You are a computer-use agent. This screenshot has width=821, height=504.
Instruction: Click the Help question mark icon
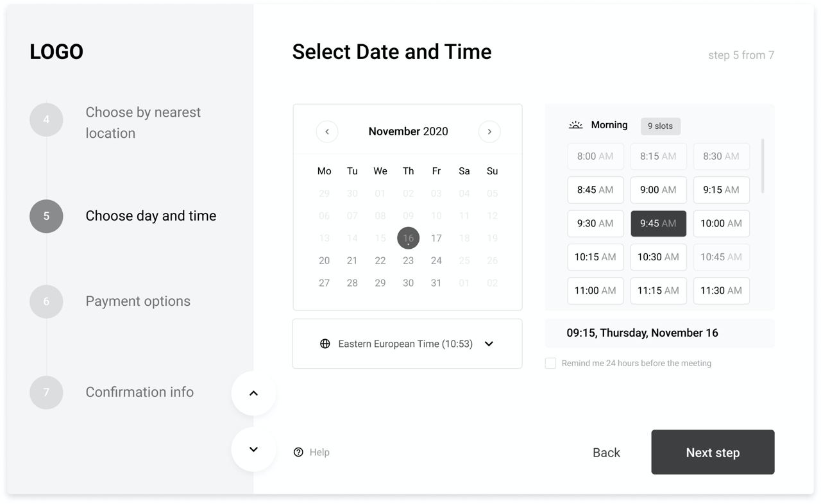click(298, 452)
